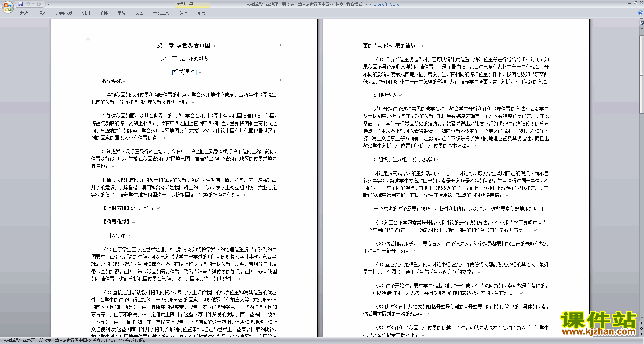Image resolution: width=644 pixels, height=344 pixels.
Task: Open the 开始 ribbon tab
Action: (x=24, y=13)
